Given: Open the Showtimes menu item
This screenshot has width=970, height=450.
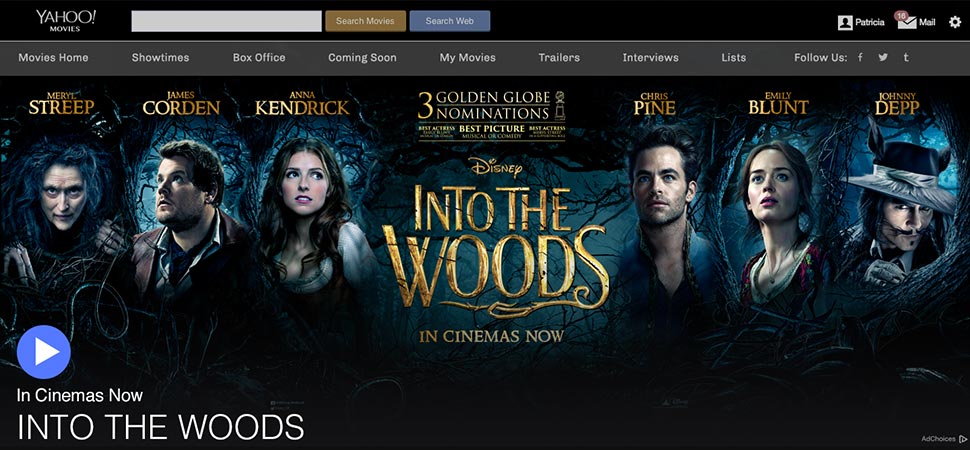Looking at the screenshot, I should click(x=160, y=58).
